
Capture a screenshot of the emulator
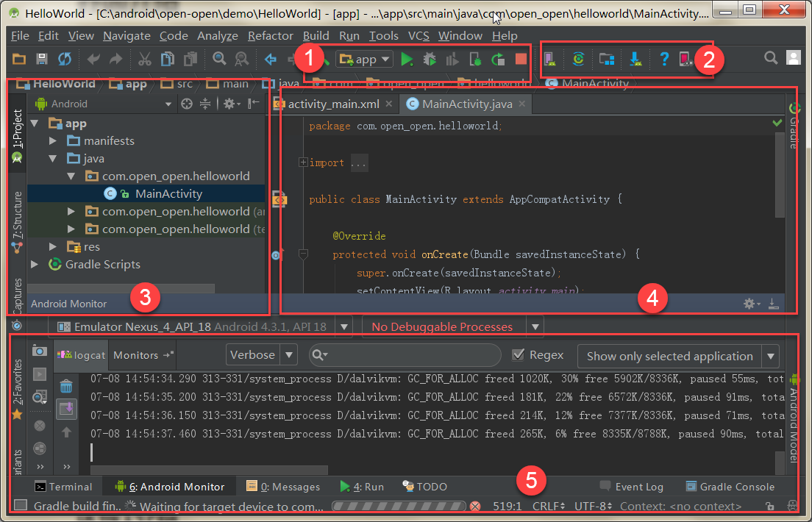coord(39,351)
